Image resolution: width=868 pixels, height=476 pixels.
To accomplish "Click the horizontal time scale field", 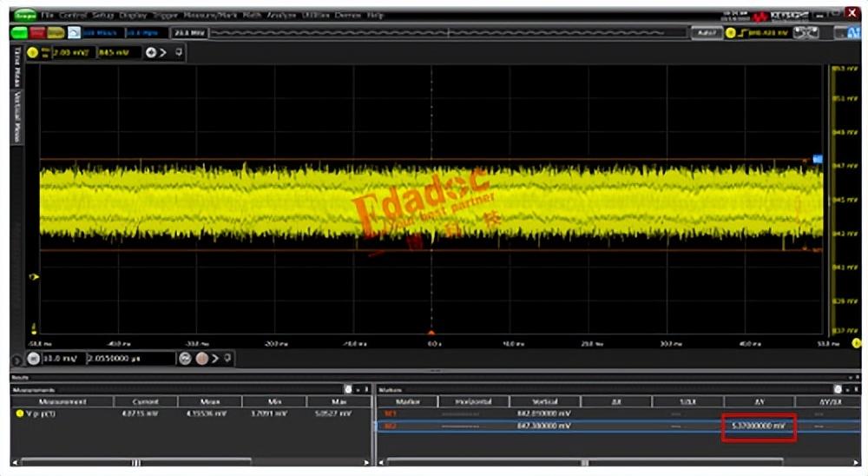I will 63,359.
